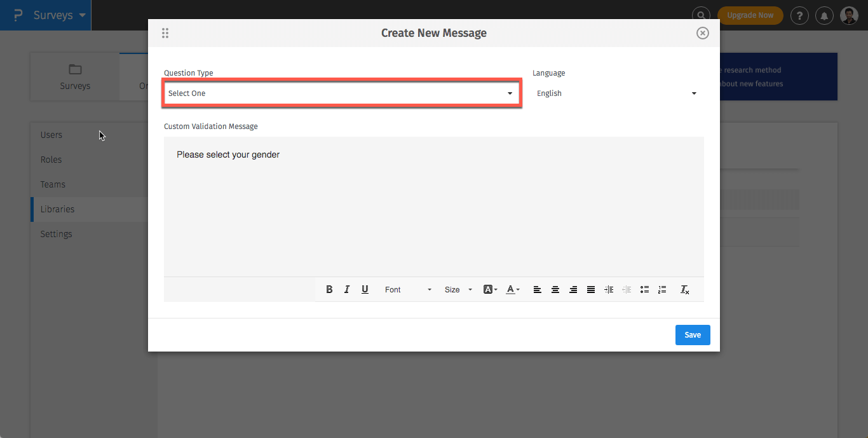This screenshot has height=438, width=868.
Task: Increase the text indentation
Action: click(x=608, y=289)
